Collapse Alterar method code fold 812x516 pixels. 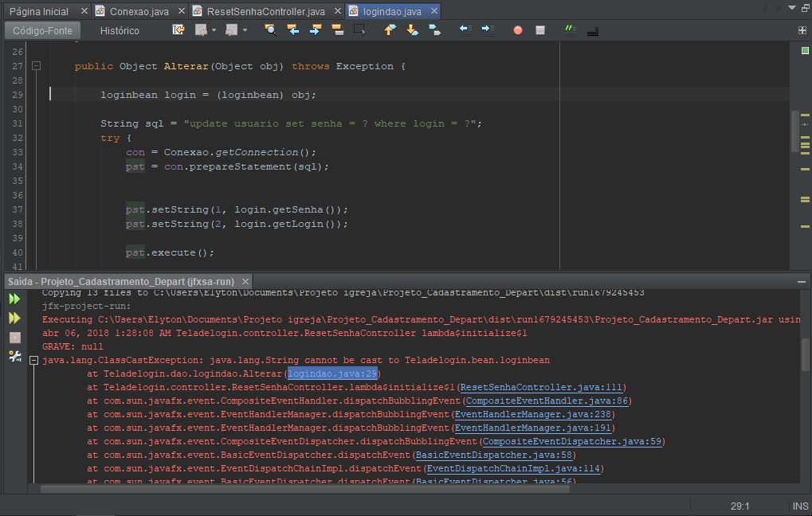click(x=36, y=66)
